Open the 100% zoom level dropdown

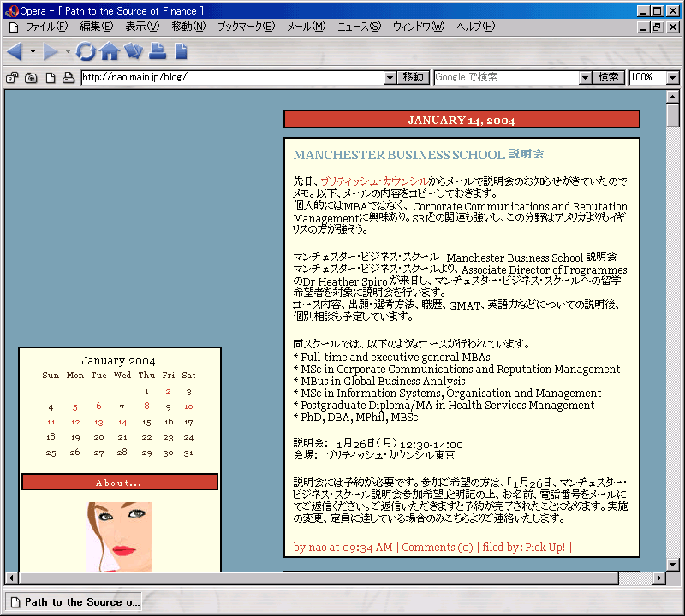click(x=673, y=78)
